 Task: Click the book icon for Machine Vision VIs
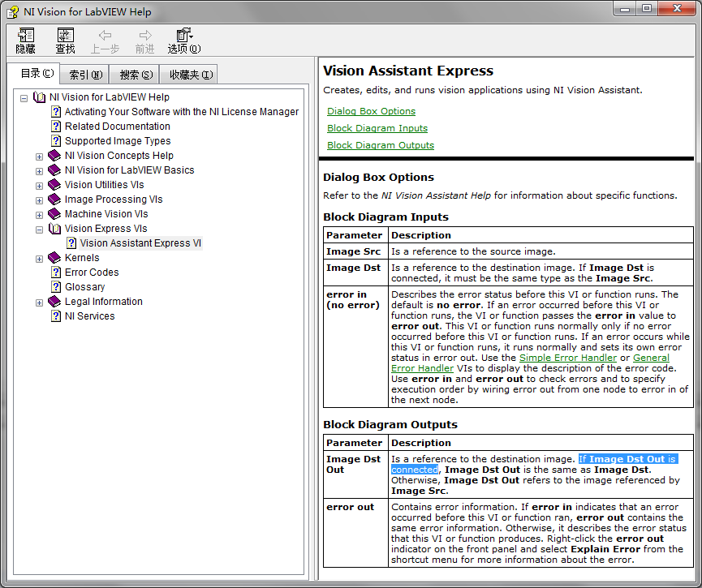pyautogui.click(x=54, y=214)
